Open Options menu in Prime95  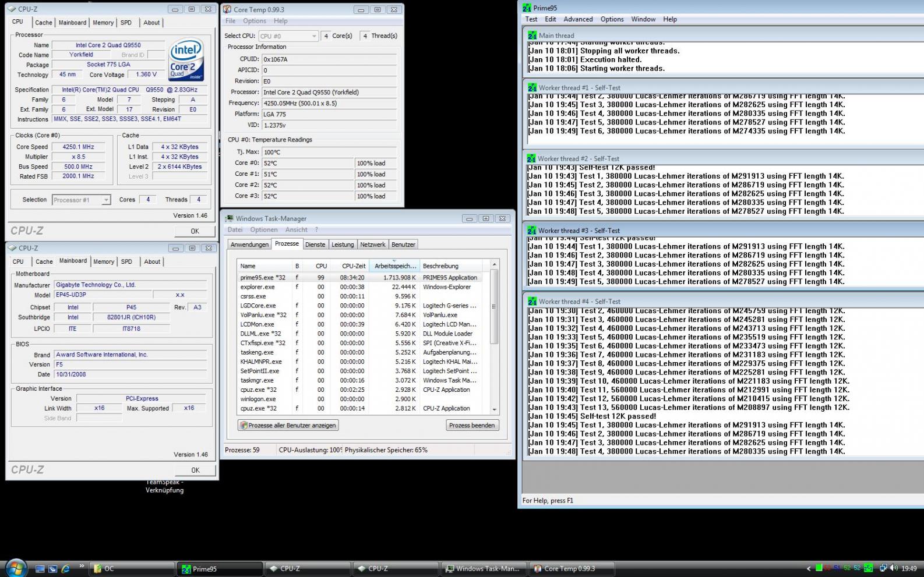612,19
